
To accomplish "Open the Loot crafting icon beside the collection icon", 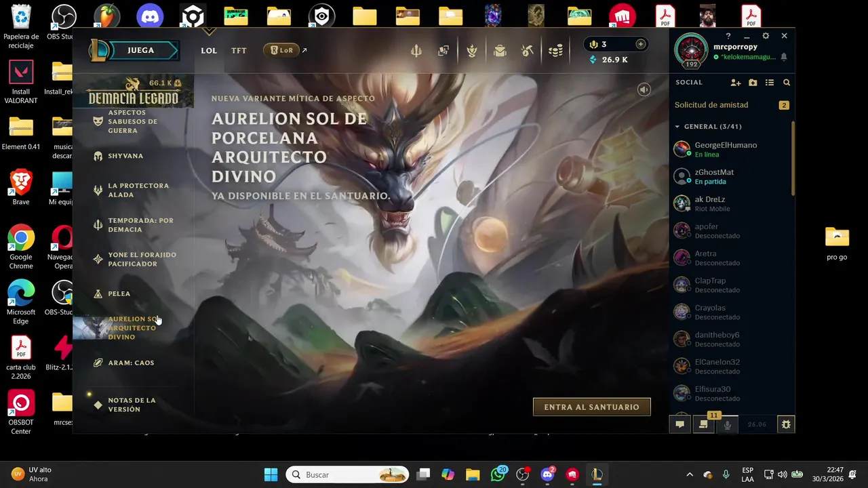I will coord(471,50).
